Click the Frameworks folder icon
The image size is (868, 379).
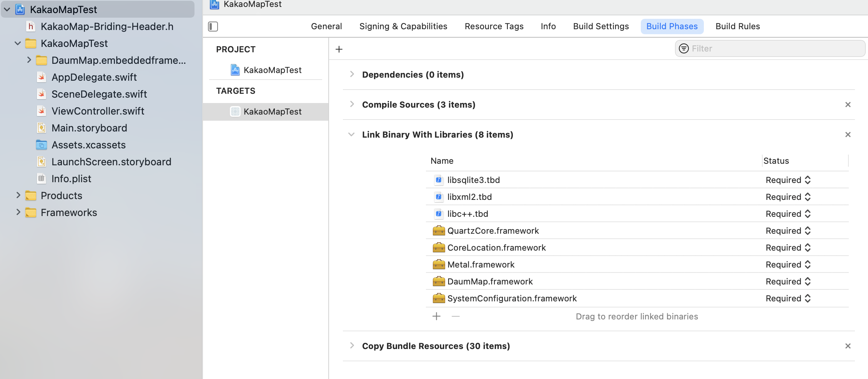click(x=31, y=213)
